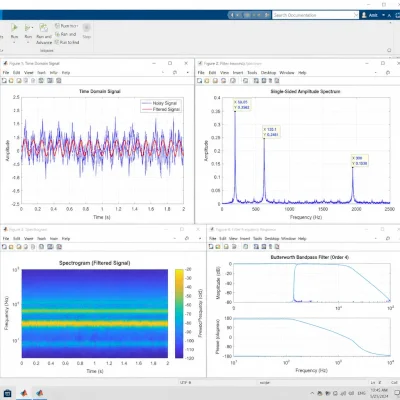Image resolution: width=400 pixels, height=400 pixels.
Task: Click Open File icon in Figure 2 toolbar
Action: [x=207, y=80]
